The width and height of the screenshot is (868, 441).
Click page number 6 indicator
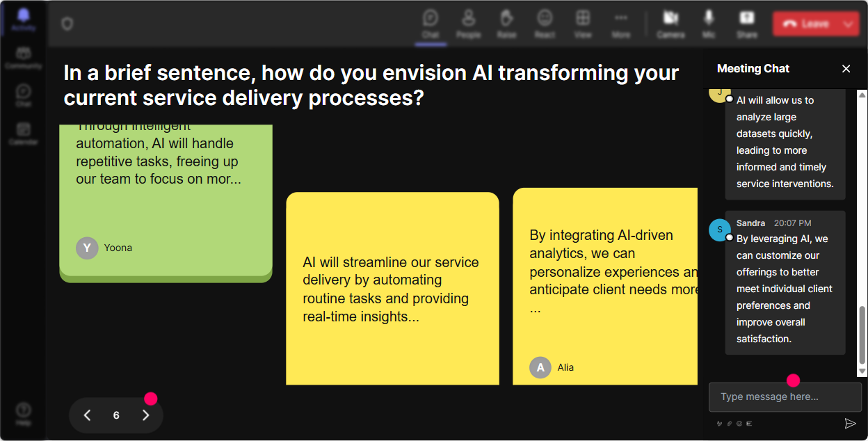click(116, 415)
